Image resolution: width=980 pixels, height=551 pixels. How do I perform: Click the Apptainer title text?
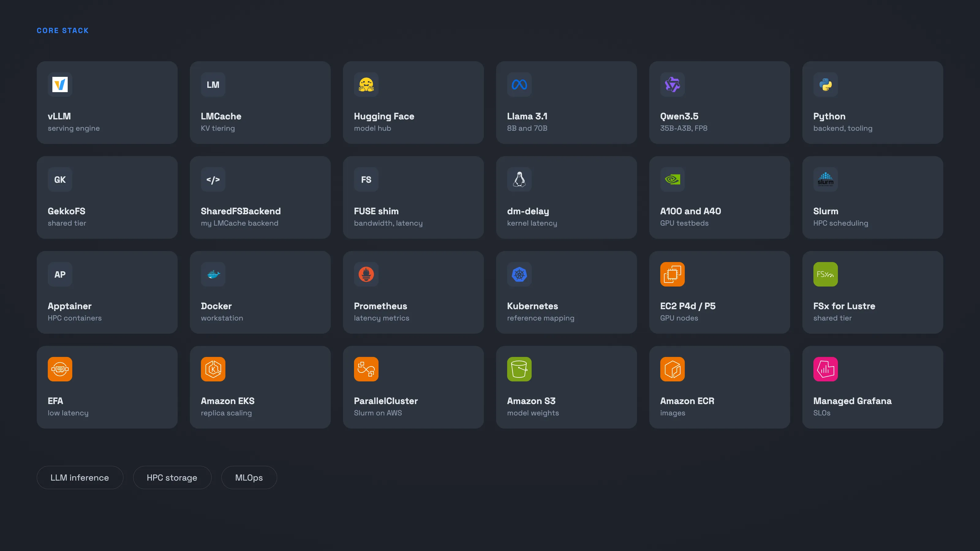click(70, 306)
